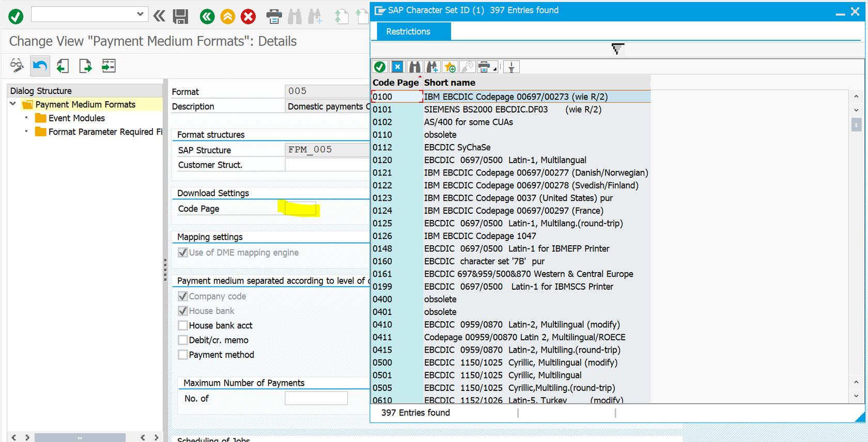Image resolution: width=868 pixels, height=442 pixels.
Task: Click Find Next binoculars in popup toolbar
Action: click(432, 67)
